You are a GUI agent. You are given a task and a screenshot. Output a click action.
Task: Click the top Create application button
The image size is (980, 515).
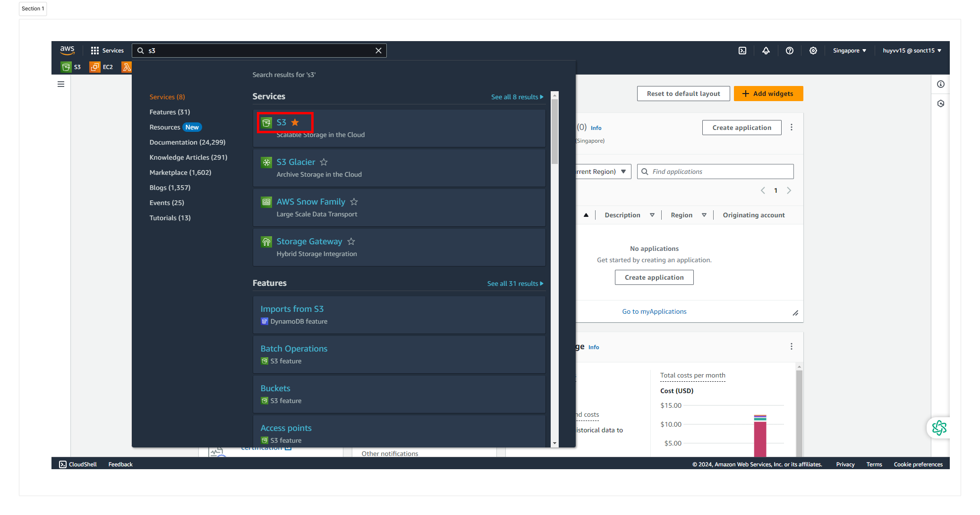tap(741, 128)
